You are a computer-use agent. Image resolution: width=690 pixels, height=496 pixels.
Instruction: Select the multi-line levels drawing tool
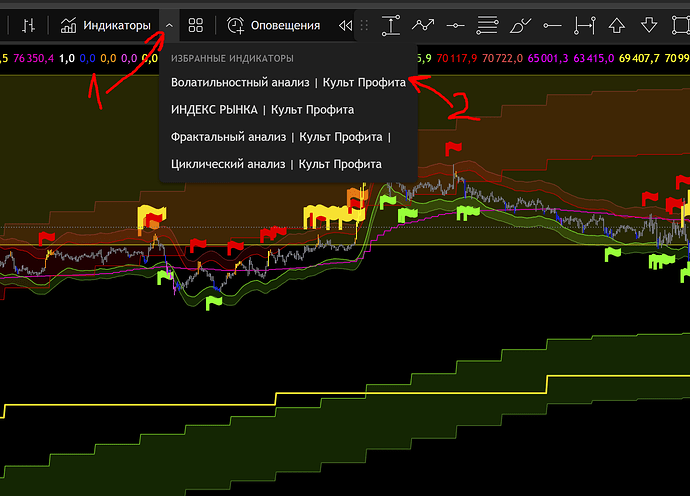[x=487, y=25]
